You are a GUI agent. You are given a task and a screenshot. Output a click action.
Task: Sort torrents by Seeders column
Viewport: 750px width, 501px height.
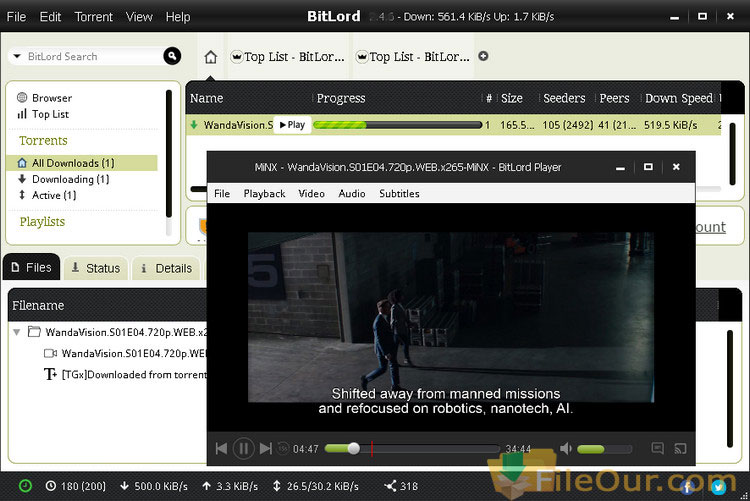(564, 98)
